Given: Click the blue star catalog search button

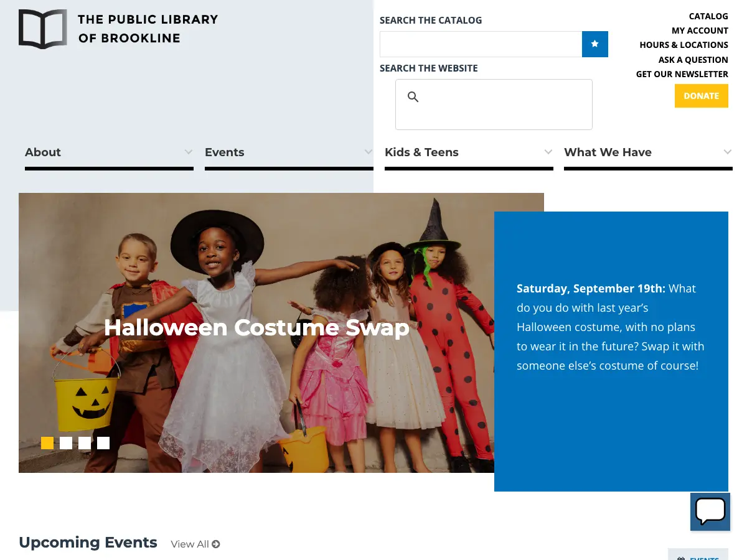Looking at the screenshot, I should click(595, 44).
